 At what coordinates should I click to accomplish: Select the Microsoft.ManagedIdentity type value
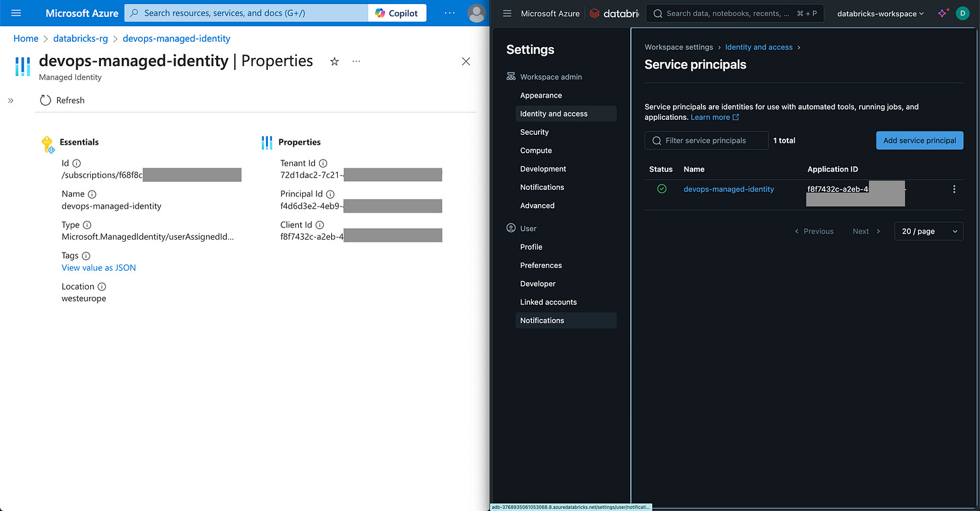pyautogui.click(x=148, y=237)
